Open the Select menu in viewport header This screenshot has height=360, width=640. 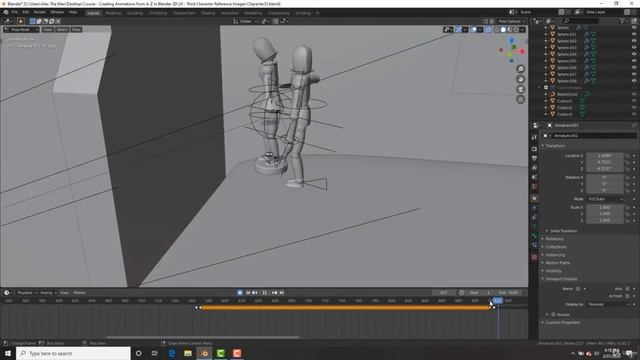pyautogui.click(x=62, y=29)
